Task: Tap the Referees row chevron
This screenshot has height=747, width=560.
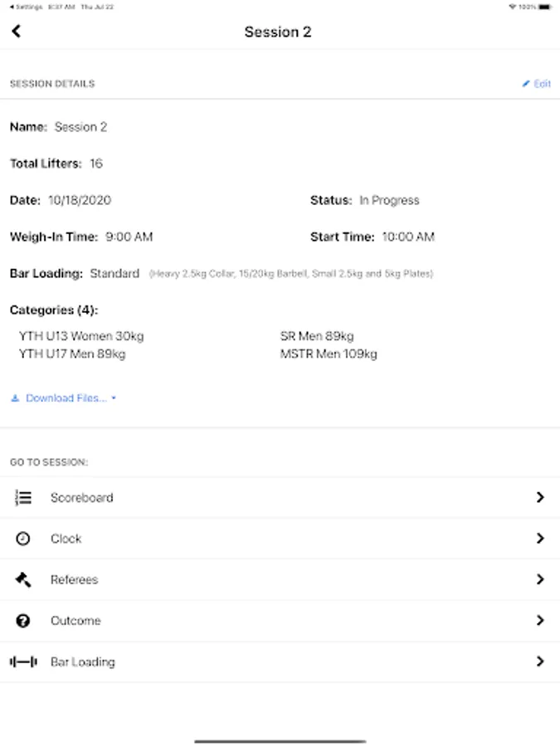Action: pos(540,580)
